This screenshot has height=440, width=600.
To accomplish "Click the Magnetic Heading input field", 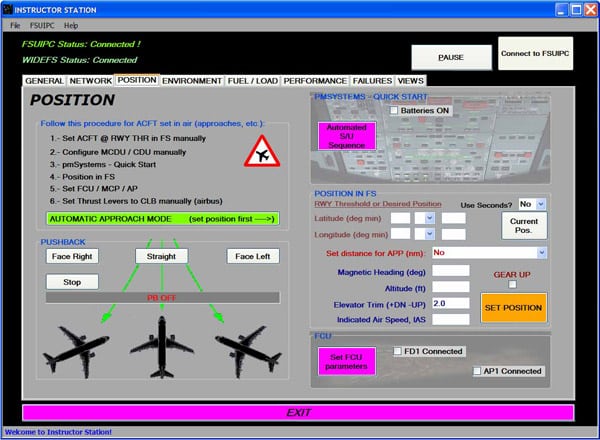I will point(450,270).
